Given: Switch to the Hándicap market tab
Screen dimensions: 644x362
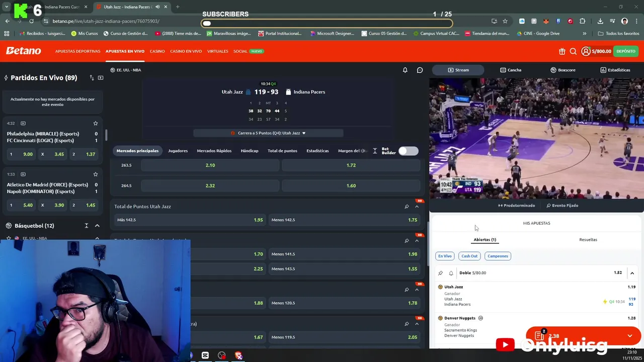Looking at the screenshot, I should [x=249, y=151].
